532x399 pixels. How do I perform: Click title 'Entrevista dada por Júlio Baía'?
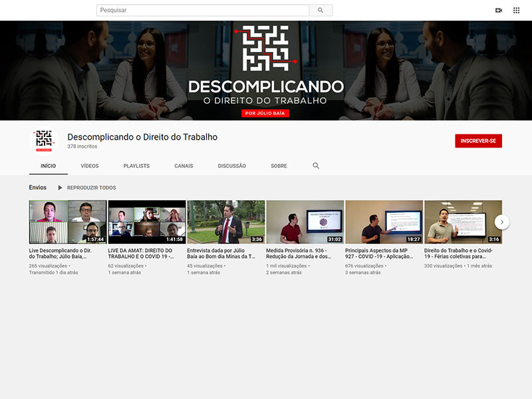pyautogui.click(x=221, y=253)
